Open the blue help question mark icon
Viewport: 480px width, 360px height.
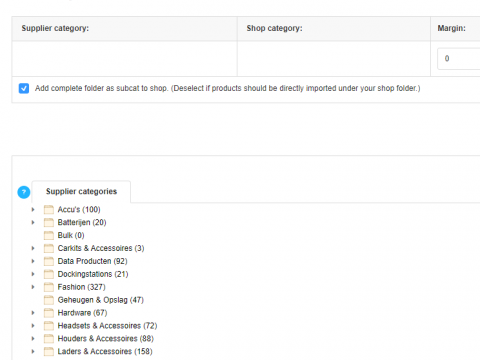point(24,192)
